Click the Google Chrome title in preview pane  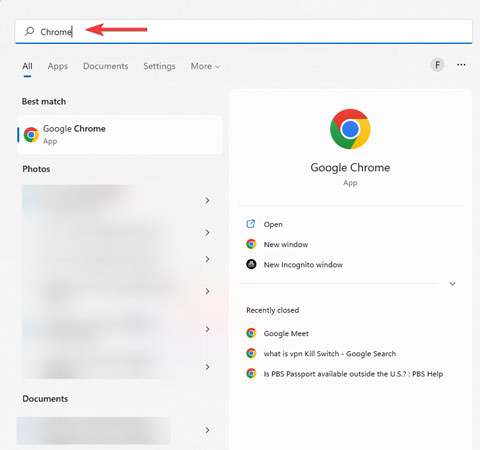point(350,168)
